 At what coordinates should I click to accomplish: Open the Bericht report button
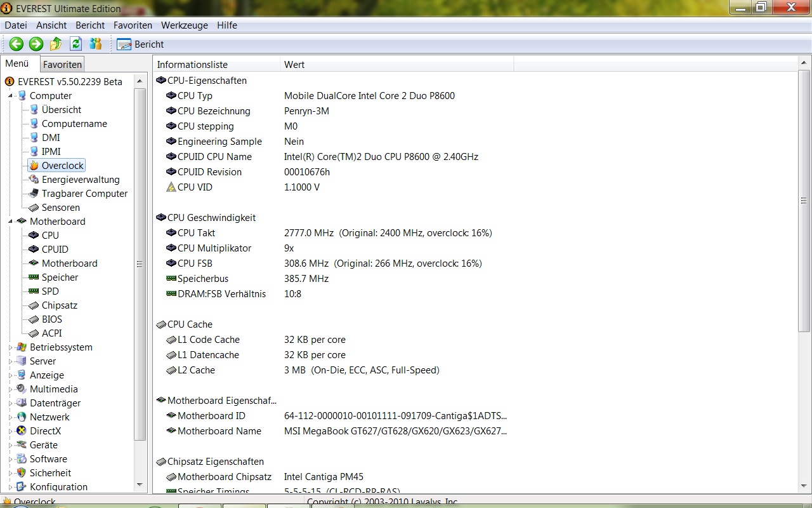141,44
